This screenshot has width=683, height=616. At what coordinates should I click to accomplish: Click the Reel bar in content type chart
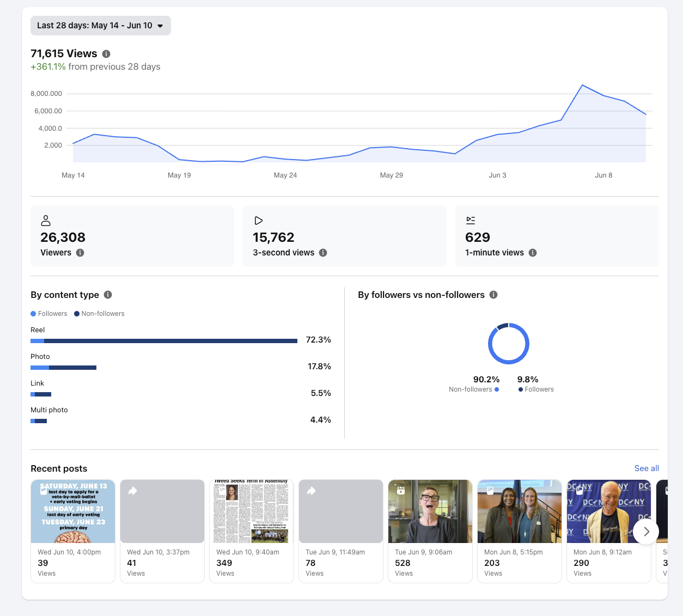pyautogui.click(x=164, y=341)
